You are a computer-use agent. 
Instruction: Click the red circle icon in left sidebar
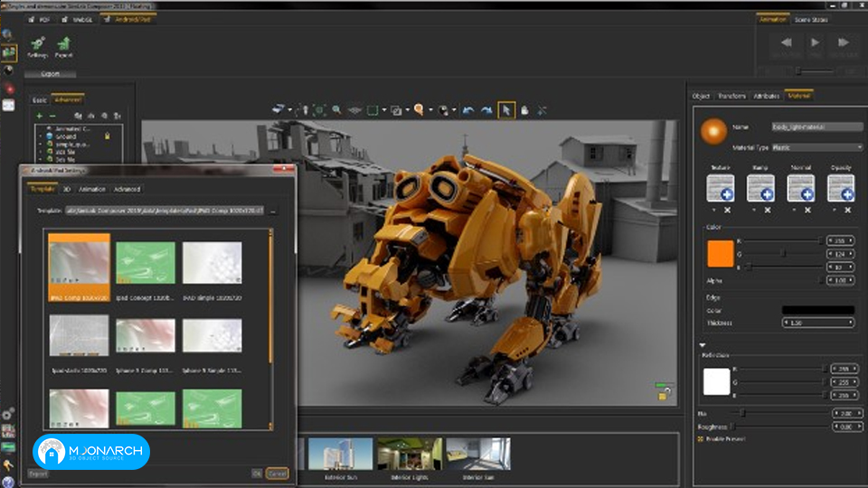point(9,88)
